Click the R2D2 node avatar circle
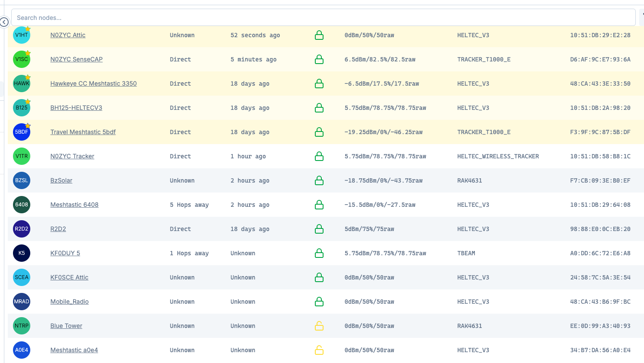Image resolution: width=644 pixels, height=363 pixels. pyautogui.click(x=21, y=229)
